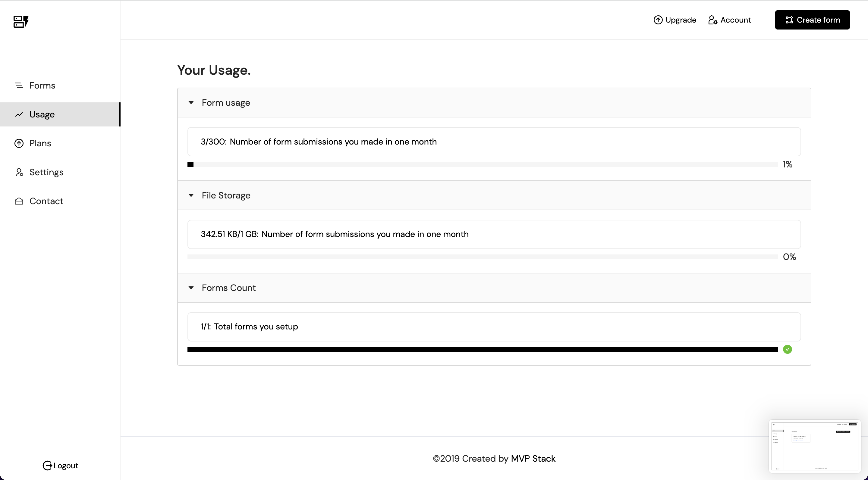
Task: Click the 0% file storage percentage label
Action: pyautogui.click(x=790, y=256)
